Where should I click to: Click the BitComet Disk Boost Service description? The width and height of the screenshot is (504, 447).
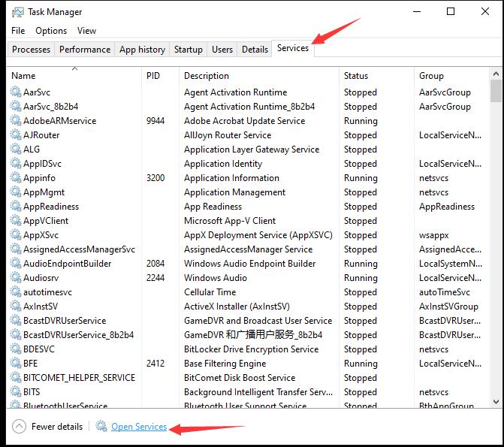pos(240,378)
